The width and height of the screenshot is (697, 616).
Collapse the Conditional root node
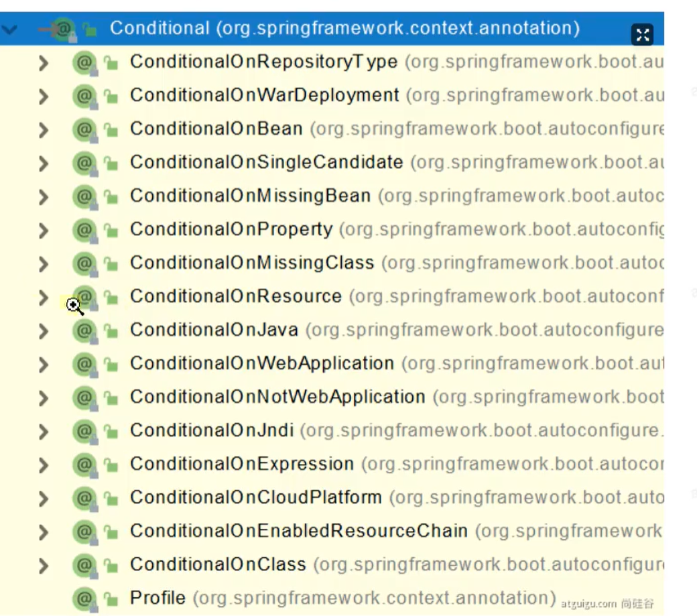coord(9,29)
